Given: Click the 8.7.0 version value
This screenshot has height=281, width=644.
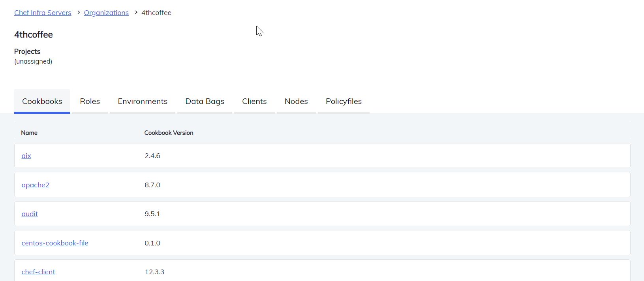Looking at the screenshot, I should point(152,185).
